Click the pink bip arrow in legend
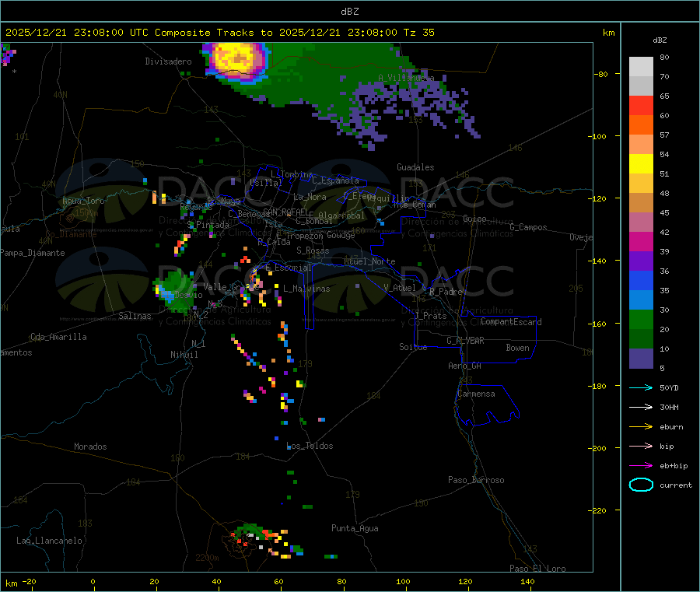The width and height of the screenshot is (700, 592). click(x=641, y=446)
